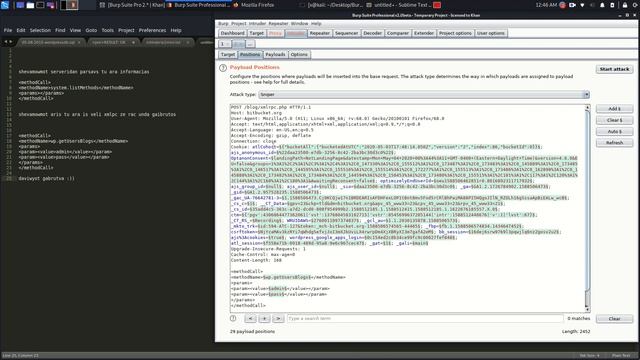Open Sublime Text Project menu
The width and height of the screenshot is (640, 360).
click(126, 30)
